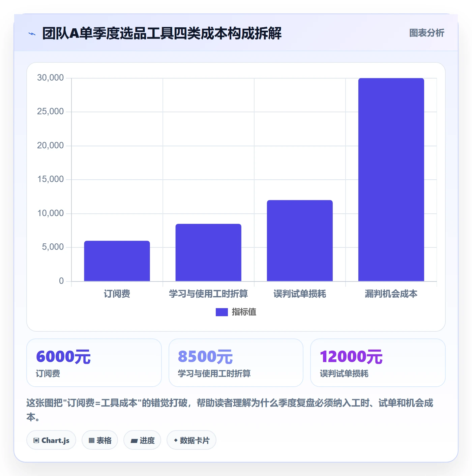The height and width of the screenshot is (476, 472).
Task: Open the 8500元 data card
Action: coord(236,363)
